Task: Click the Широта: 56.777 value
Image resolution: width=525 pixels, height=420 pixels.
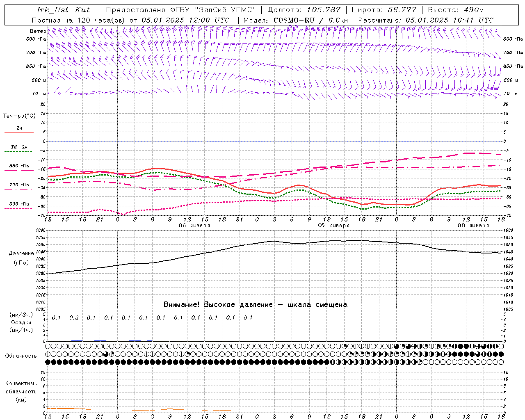Action: click(384, 10)
